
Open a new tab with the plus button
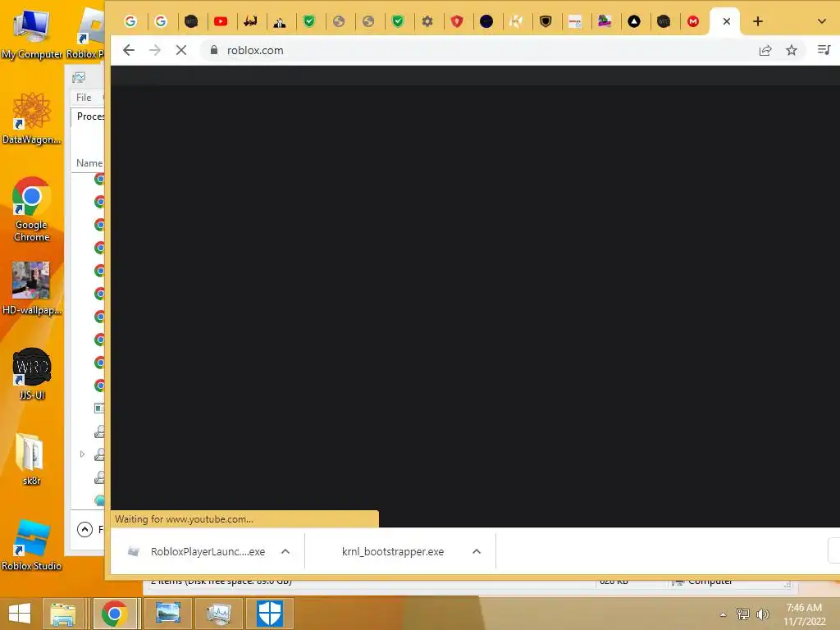tap(757, 21)
